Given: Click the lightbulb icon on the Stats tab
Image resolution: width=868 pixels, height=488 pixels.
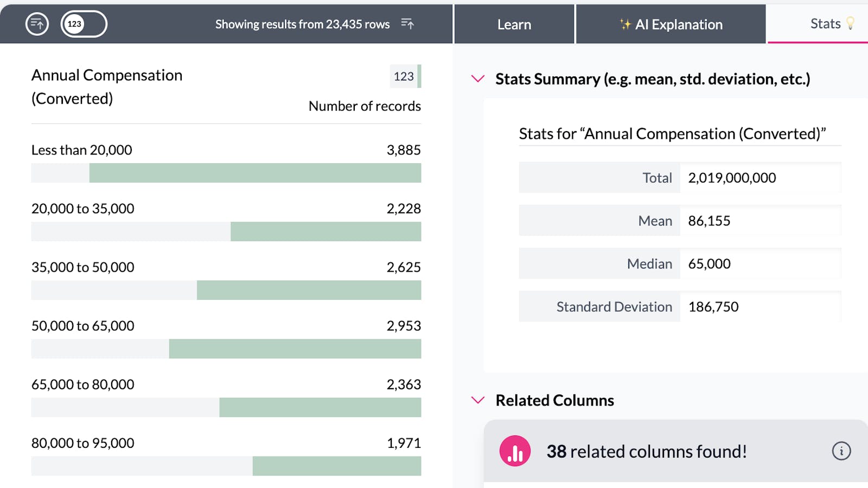Looking at the screenshot, I should point(851,23).
